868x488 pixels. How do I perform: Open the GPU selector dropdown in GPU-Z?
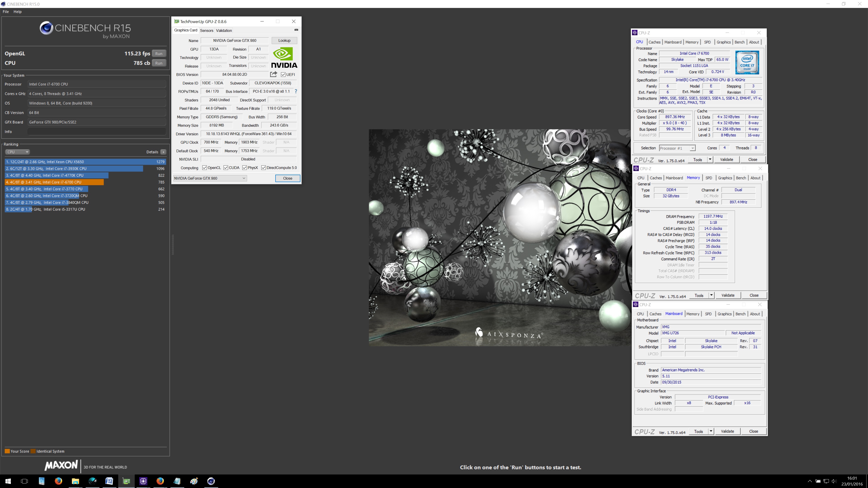[210, 178]
